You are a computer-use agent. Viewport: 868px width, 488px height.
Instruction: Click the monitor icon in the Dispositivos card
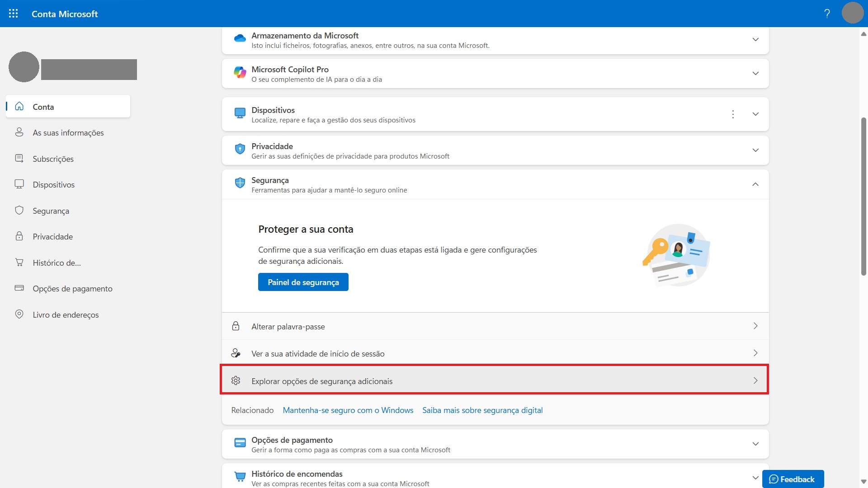(x=240, y=113)
